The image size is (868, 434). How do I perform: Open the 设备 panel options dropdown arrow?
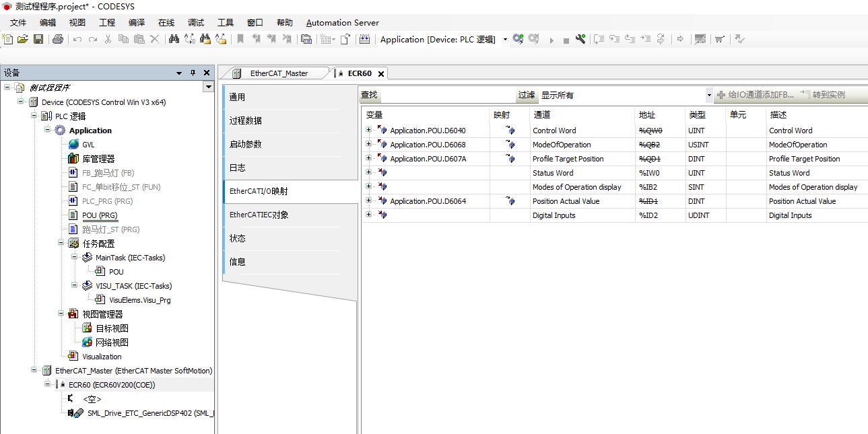tap(179, 73)
